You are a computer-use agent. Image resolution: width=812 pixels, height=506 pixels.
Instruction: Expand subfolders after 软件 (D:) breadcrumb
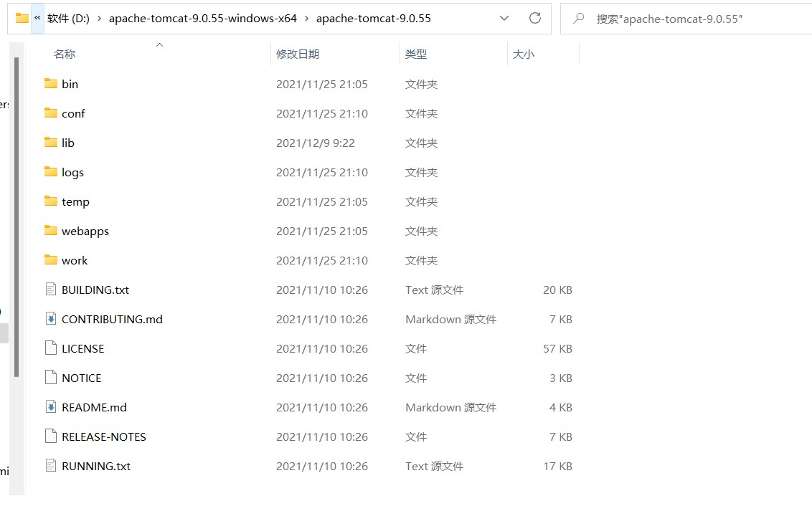point(100,19)
